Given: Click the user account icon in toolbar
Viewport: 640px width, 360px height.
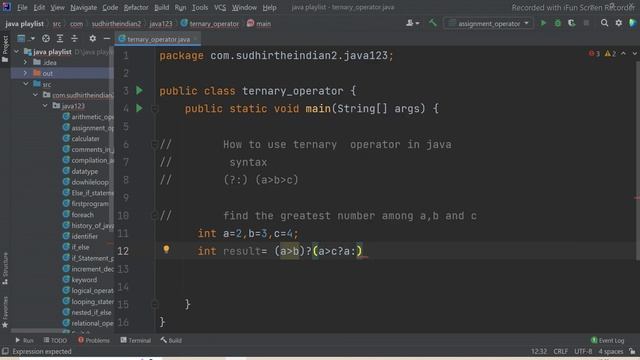Looking at the screenshot, I should point(412,23).
